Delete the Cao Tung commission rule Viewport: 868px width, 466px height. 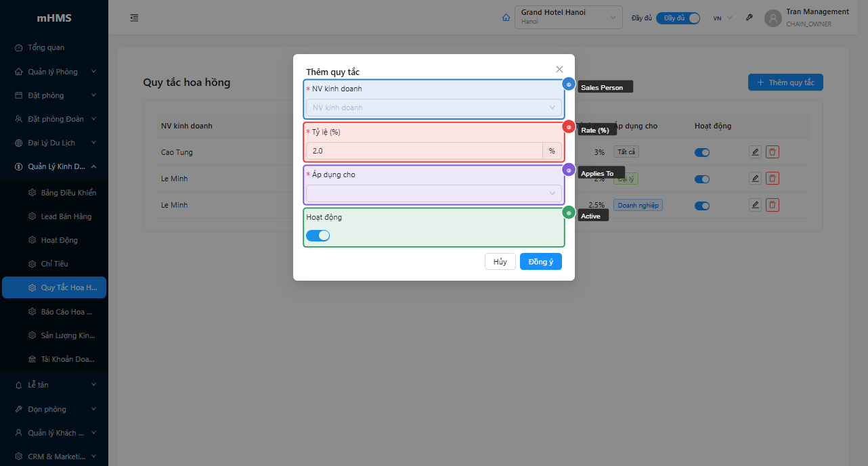coord(772,152)
